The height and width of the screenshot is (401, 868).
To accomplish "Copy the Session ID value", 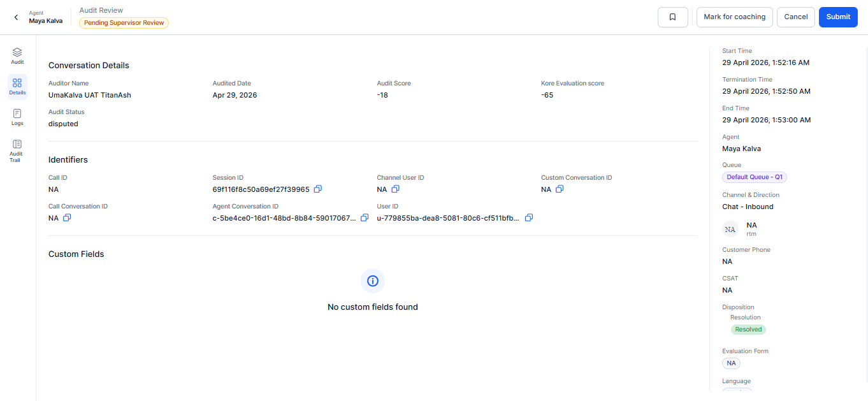I will [x=318, y=189].
